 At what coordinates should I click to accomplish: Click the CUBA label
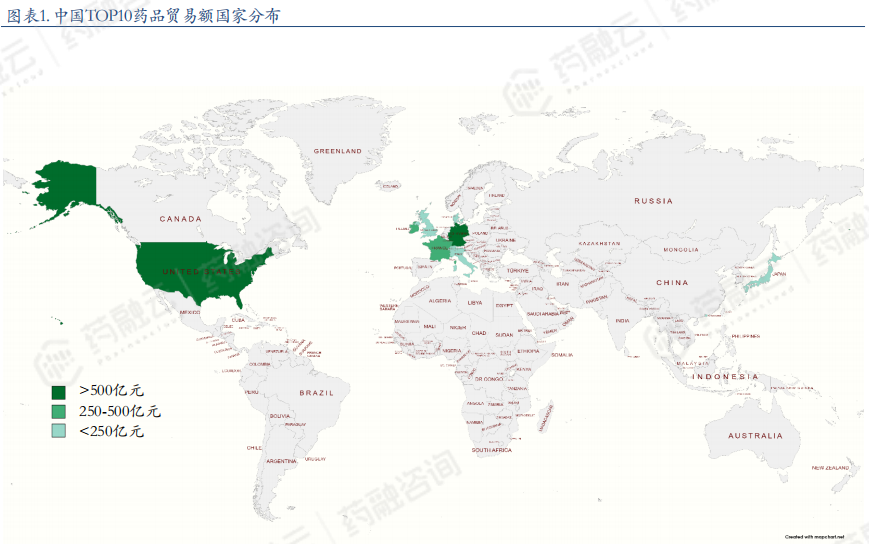coord(238,320)
